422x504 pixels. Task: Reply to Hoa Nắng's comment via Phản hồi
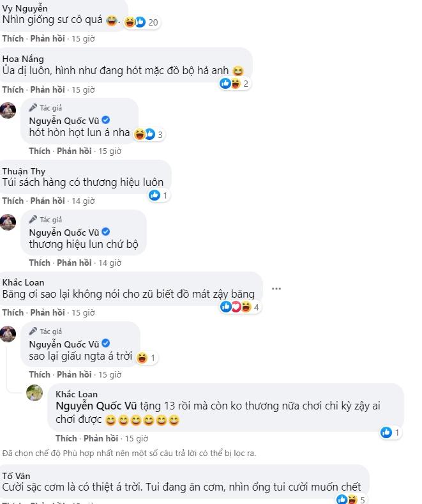click(47, 89)
